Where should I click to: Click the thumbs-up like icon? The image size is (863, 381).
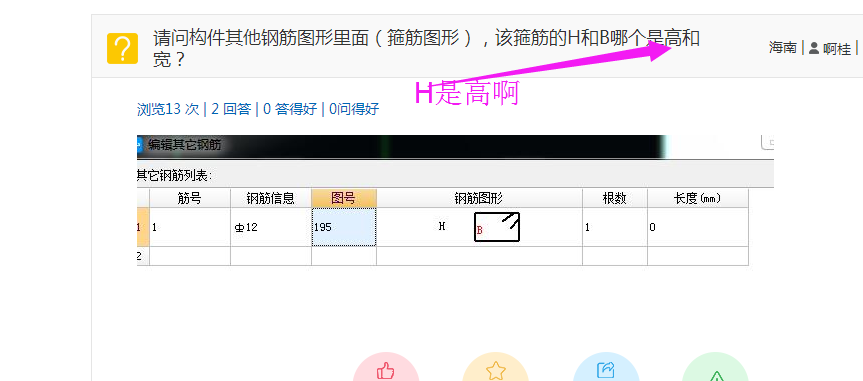click(x=386, y=371)
